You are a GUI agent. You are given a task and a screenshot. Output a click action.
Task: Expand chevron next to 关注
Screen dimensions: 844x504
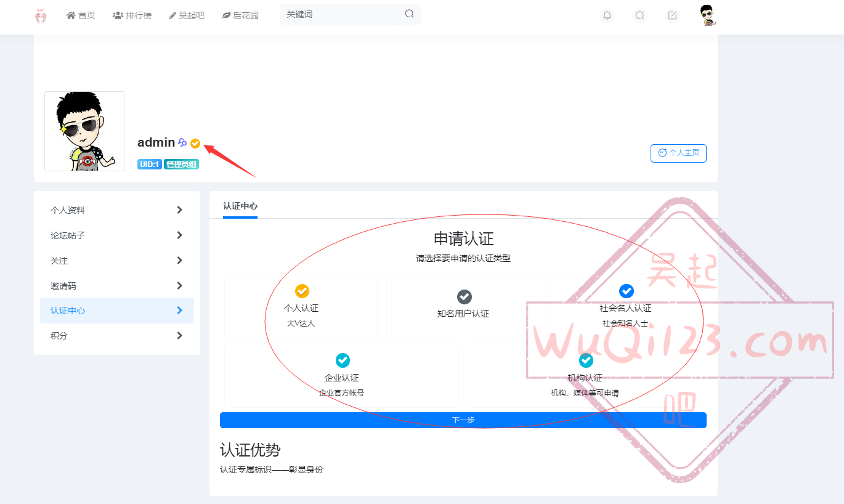[179, 261]
